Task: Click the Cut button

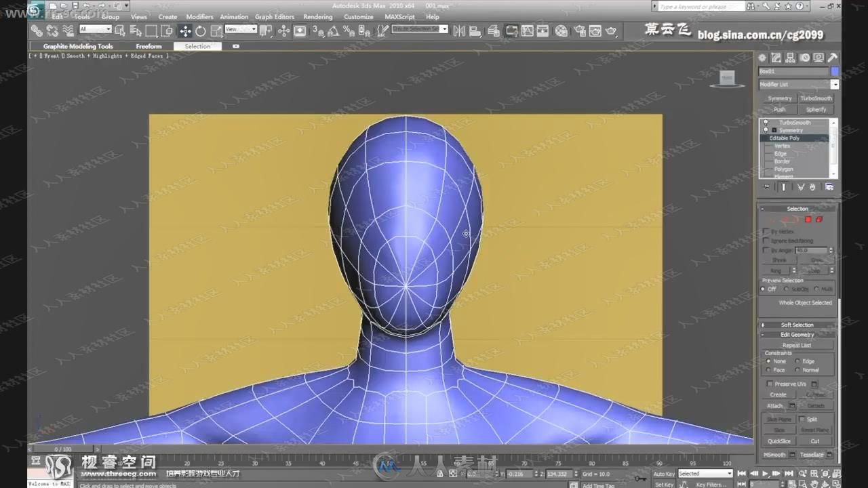Action: (x=815, y=441)
